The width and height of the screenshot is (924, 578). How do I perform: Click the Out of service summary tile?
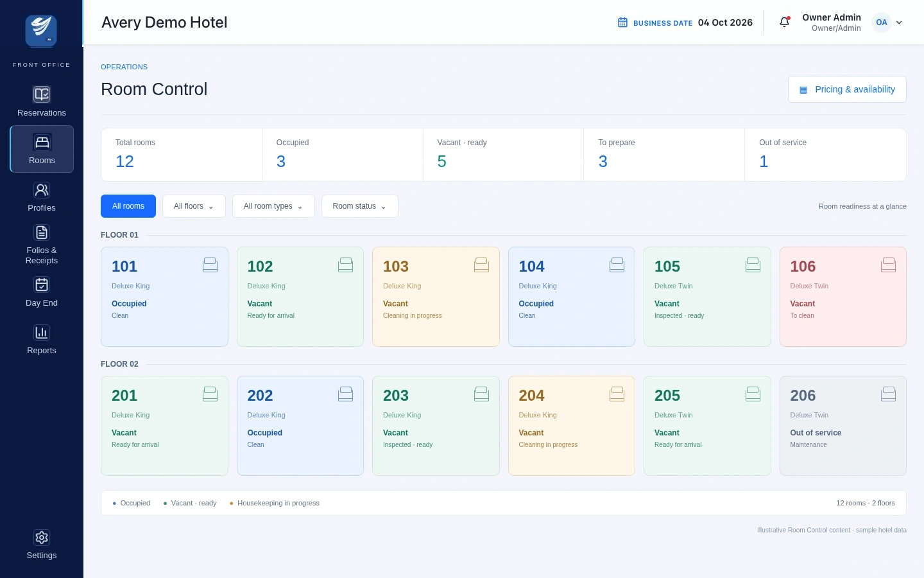(825, 155)
